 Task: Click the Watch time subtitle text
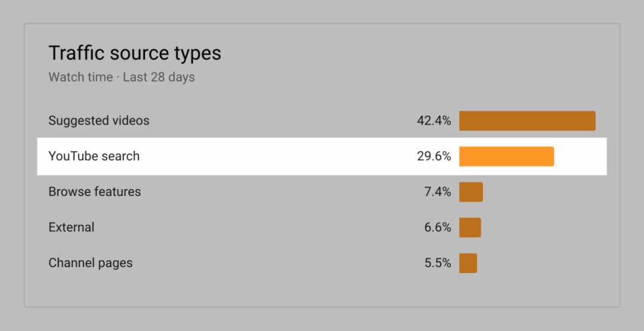(x=80, y=77)
